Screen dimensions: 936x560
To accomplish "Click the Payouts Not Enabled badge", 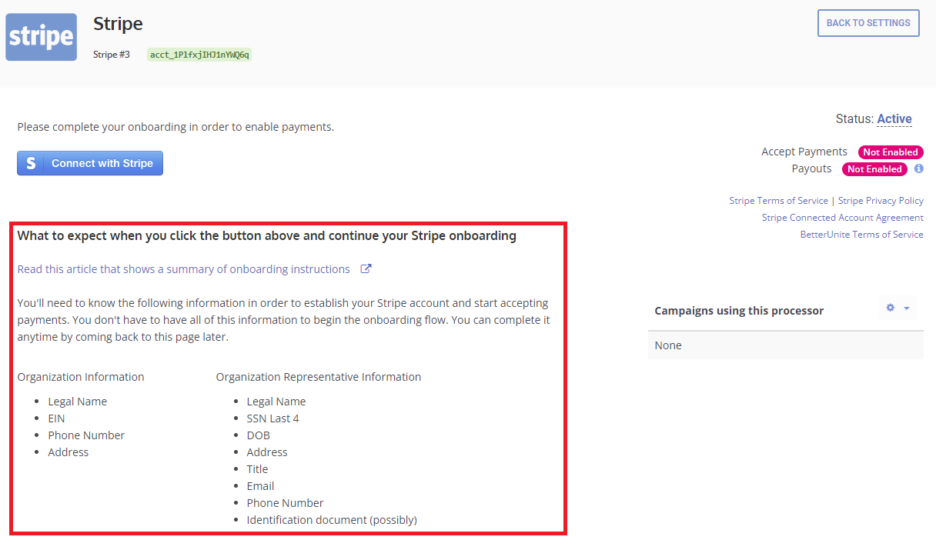I will coord(874,169).
